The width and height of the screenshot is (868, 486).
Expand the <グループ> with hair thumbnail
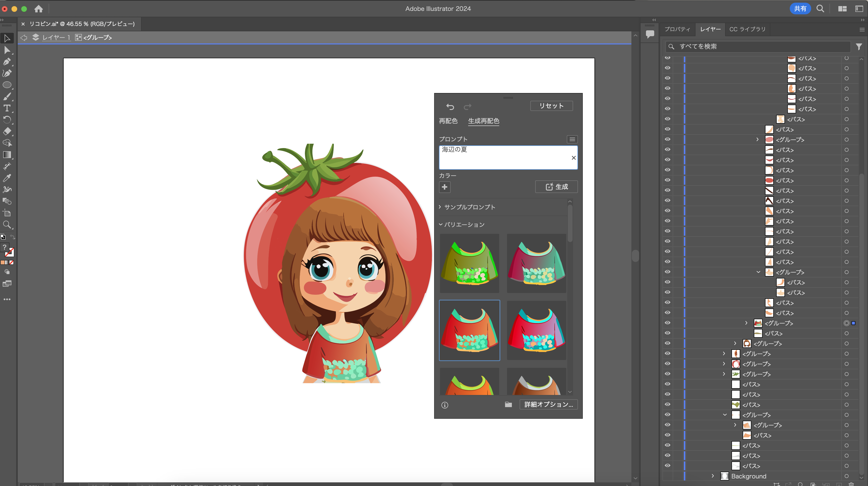coord(735,343)
